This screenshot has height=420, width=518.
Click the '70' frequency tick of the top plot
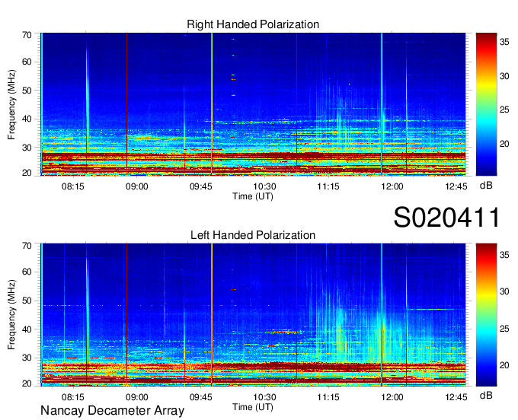(27, 35)
